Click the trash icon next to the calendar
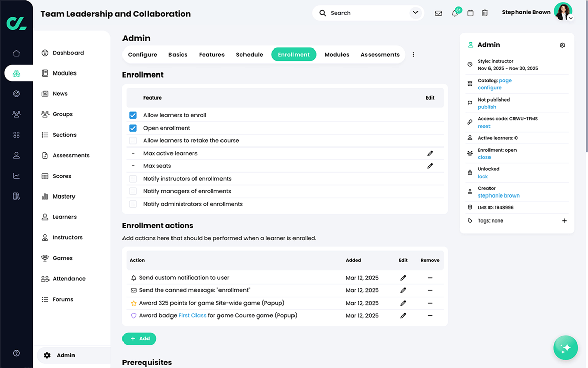Image resolution: width=588 pixels, height=368 pixels. pos(485,13)
